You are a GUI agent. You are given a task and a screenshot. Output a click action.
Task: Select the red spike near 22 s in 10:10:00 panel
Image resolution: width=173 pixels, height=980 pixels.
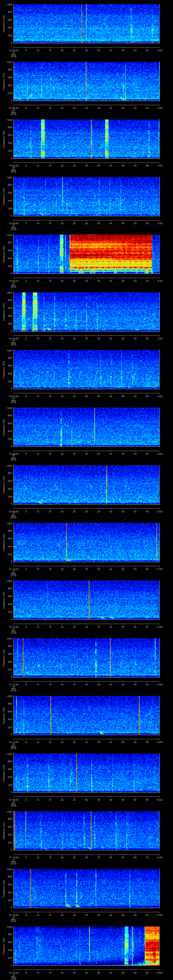click(67, 542)
